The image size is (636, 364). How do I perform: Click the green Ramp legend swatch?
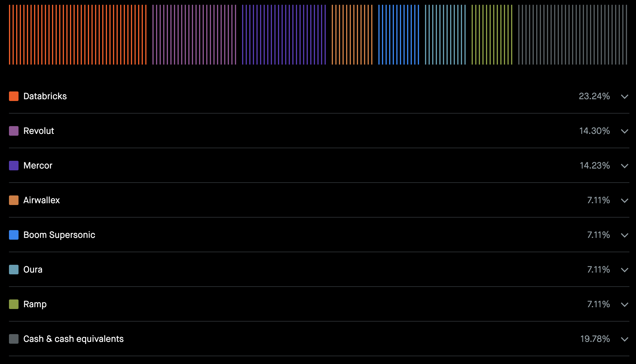pyautogui.click(x=14, y=304)
